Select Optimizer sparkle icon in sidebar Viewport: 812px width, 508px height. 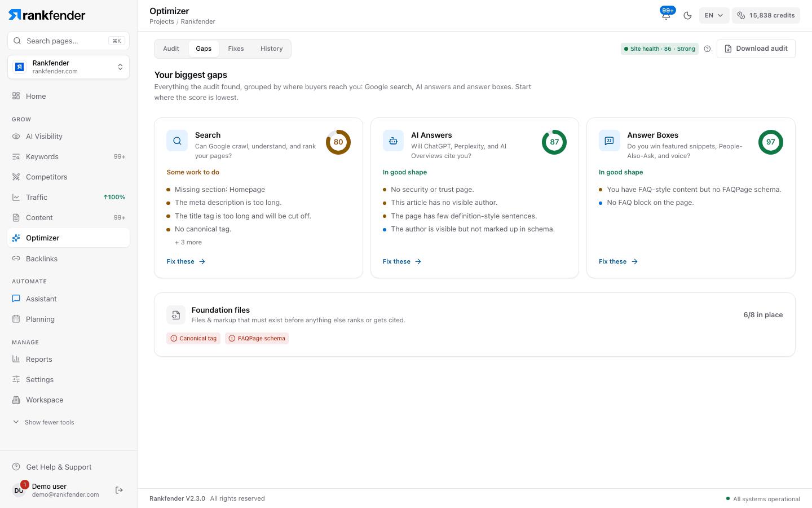16,238
